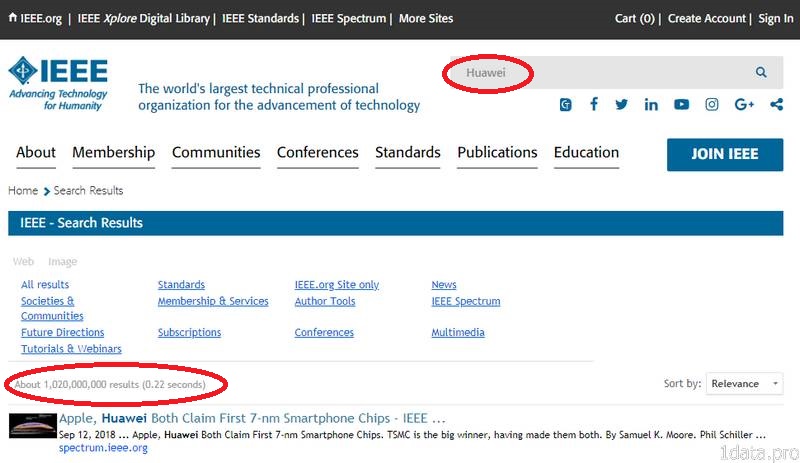Click the 'Search Results' breadcrumb text
Viewport: 800px width, 463px height.
[x=88, y=190]
